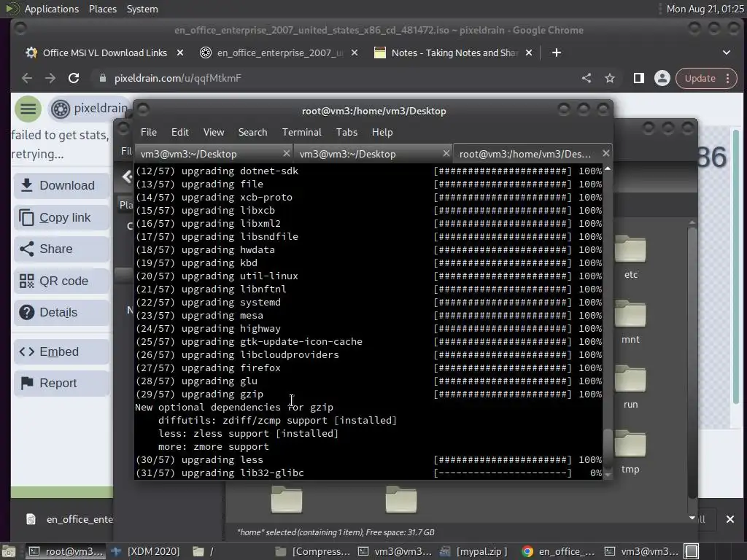The width and height of the screenshot is (747, 560).
Task: Open the terminal Tabs menu
Action: (x=347, y=133)
